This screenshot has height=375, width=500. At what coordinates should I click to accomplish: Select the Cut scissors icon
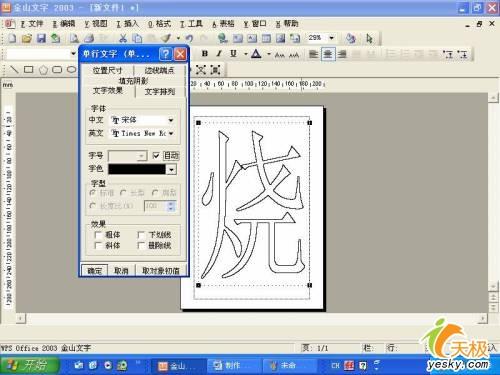123,38
